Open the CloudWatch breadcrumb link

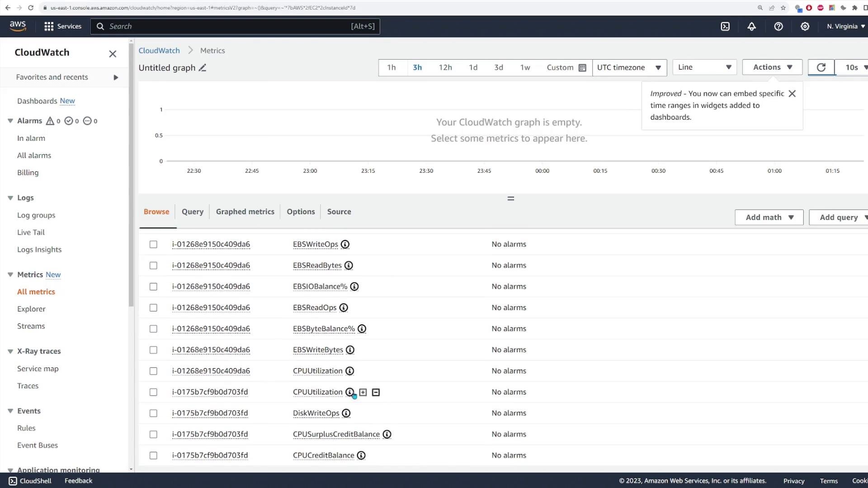[159, 51]
